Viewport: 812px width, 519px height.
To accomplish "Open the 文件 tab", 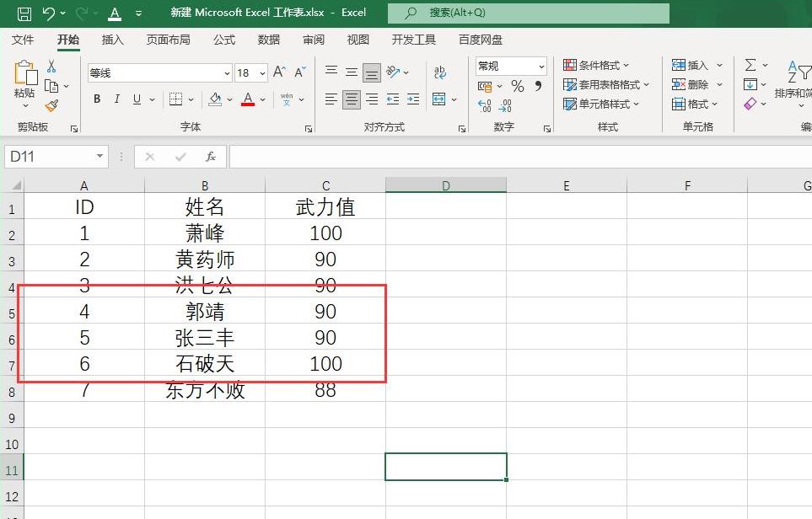I will (x=23, y=40).
